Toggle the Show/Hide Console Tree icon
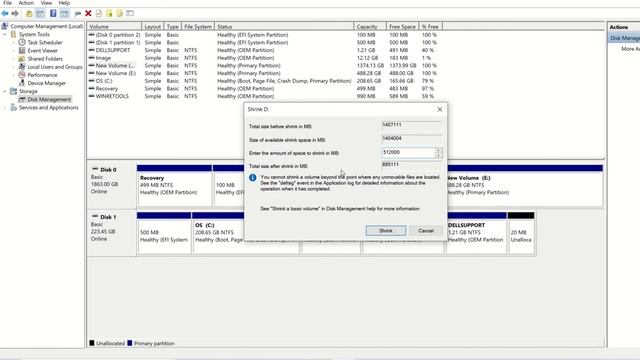This screenshot has width=640, height=360. pyautogui.click(x=40, y=13)
